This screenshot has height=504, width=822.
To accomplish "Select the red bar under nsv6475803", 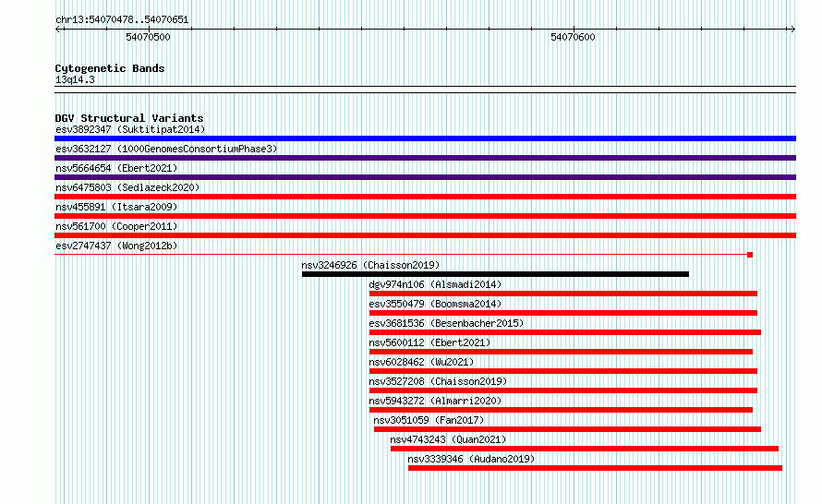I will click(x=425, y=197).
